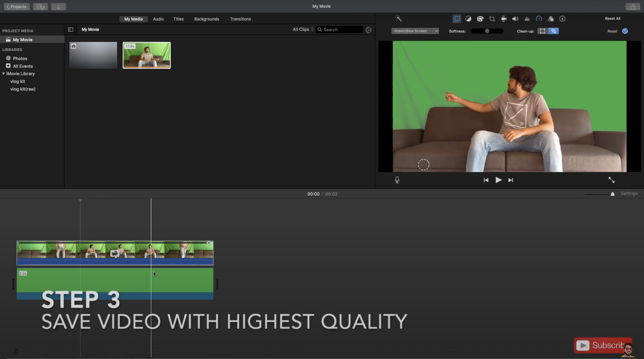Toggle media browser layout button in title bar

[40, 6]
